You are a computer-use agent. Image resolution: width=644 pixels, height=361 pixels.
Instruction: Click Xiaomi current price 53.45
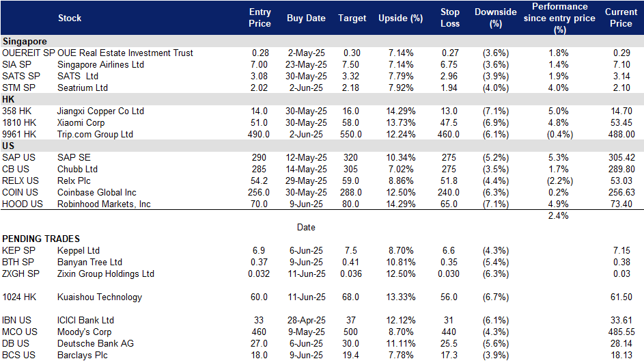(621, 122)
